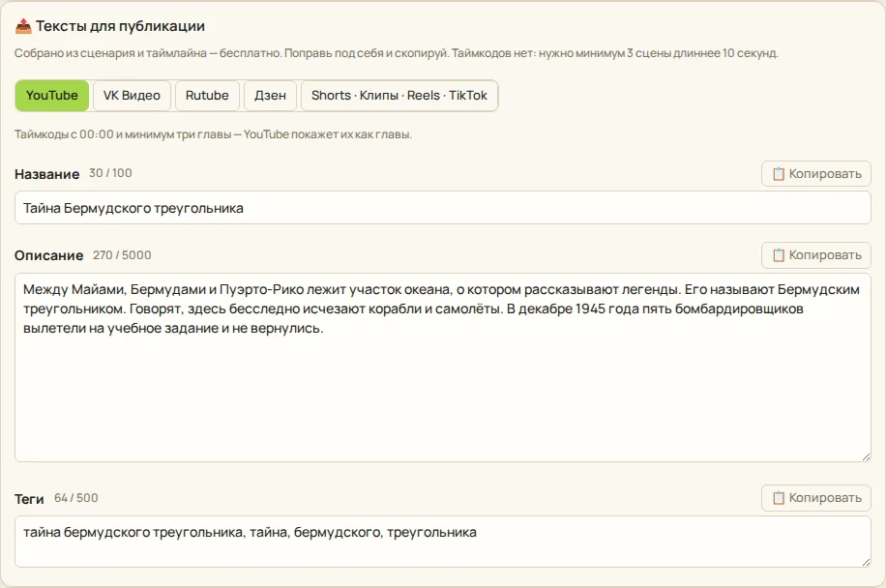
Task: Click the 'Собрано из сценария и таймлайна' note
Action: click(x=397, y=53)
